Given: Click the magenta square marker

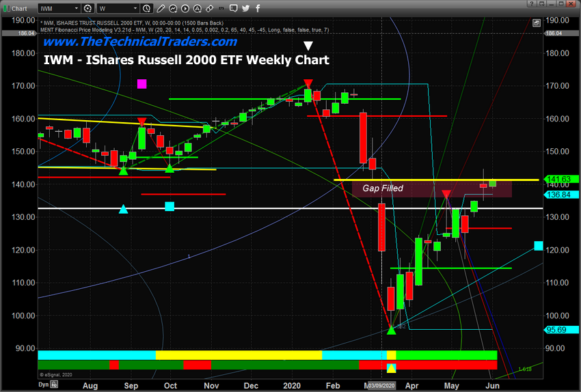Looking at the screenshot, I should tap(141, 84).
